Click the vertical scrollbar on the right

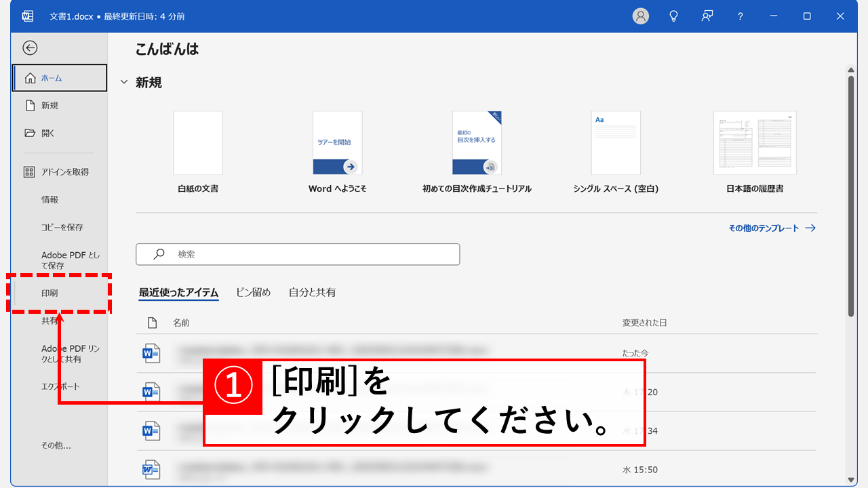pyautogui.click(x=851, y=197)
